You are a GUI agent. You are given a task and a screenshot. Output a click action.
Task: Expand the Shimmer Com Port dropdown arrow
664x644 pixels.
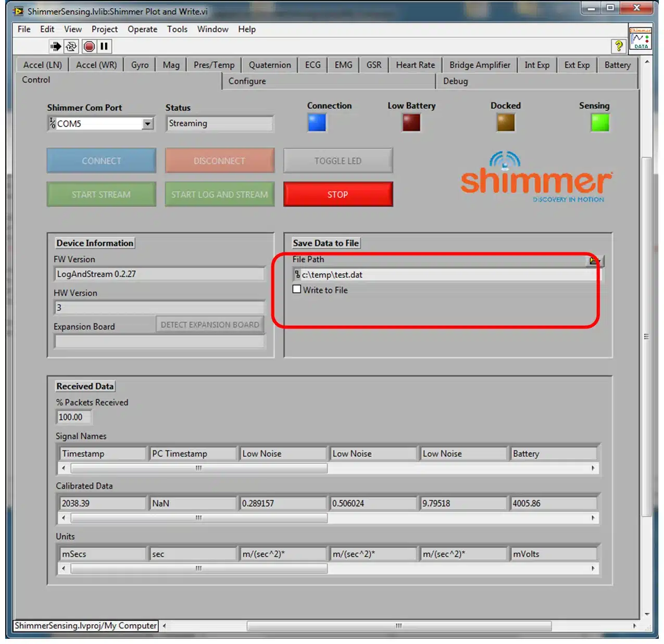click(148, 124)
